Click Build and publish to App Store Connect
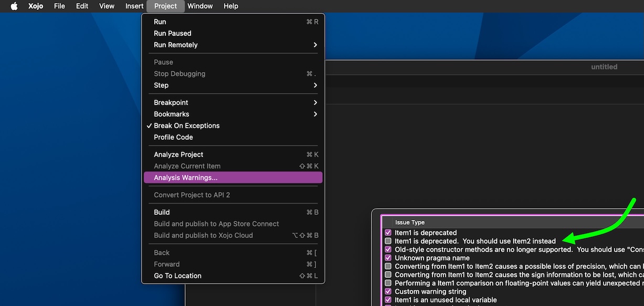This screenshot has width=644, height=306. (233, 224)
